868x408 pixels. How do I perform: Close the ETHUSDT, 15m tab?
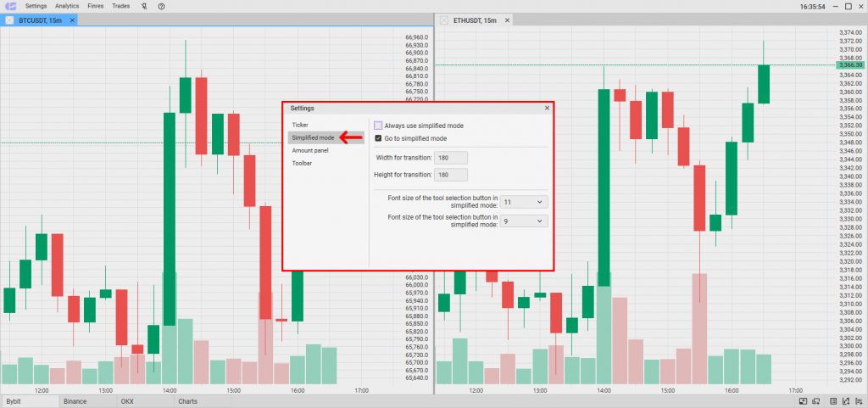pos(507,20)
